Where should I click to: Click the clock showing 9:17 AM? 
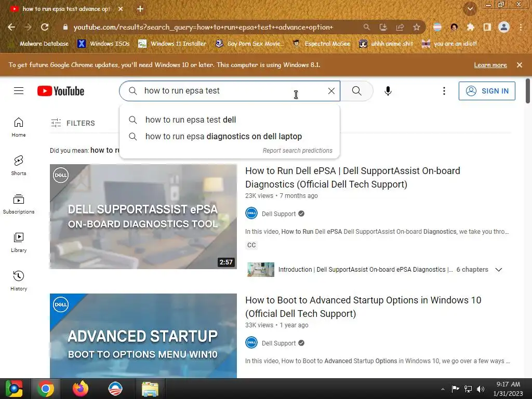508,389
